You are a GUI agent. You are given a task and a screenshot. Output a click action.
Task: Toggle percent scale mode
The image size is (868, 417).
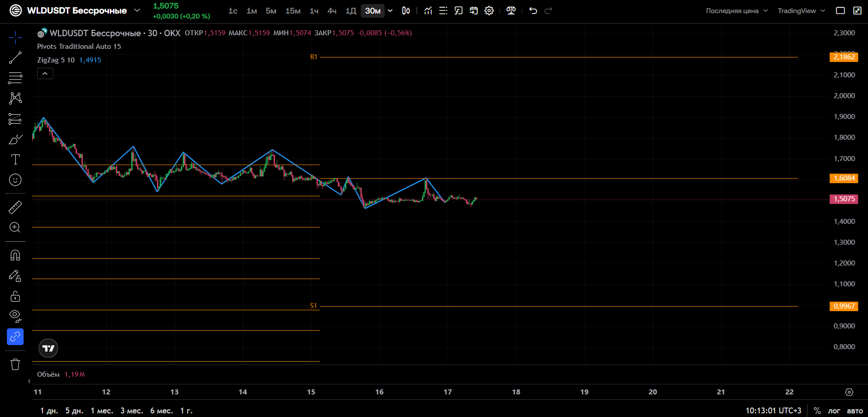(x=817, y=411)
